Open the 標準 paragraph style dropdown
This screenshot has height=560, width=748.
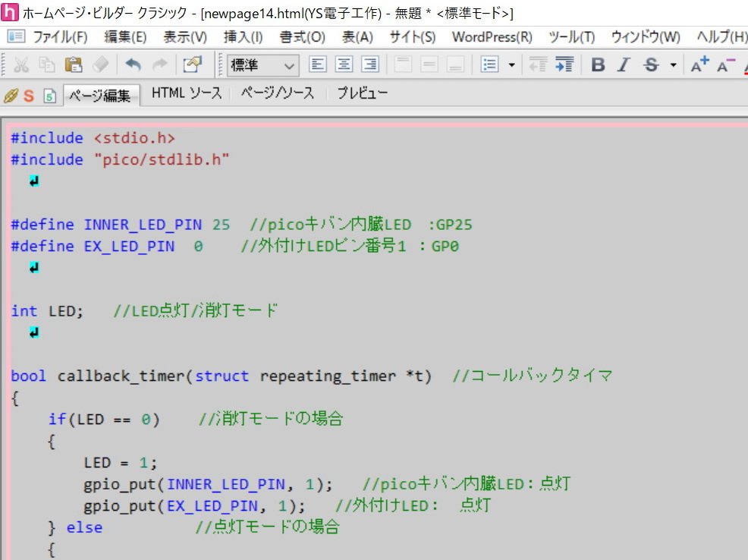pos(263,65)
